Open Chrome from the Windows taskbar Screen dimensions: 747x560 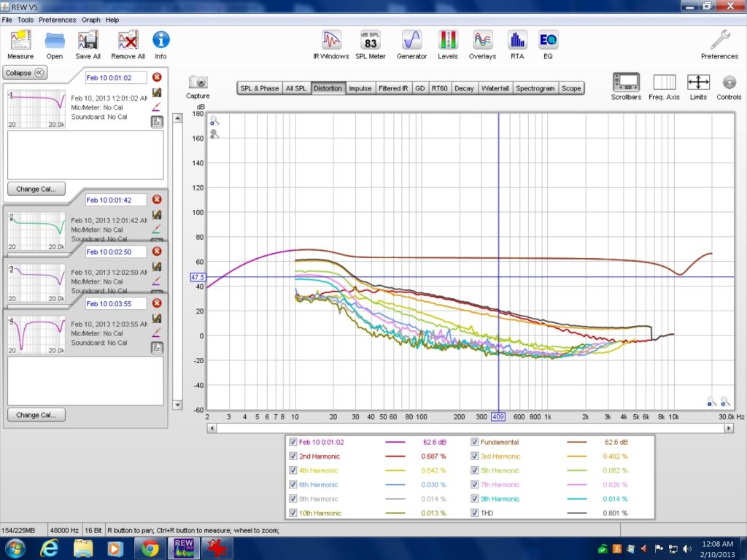click(x=150, y=548)
